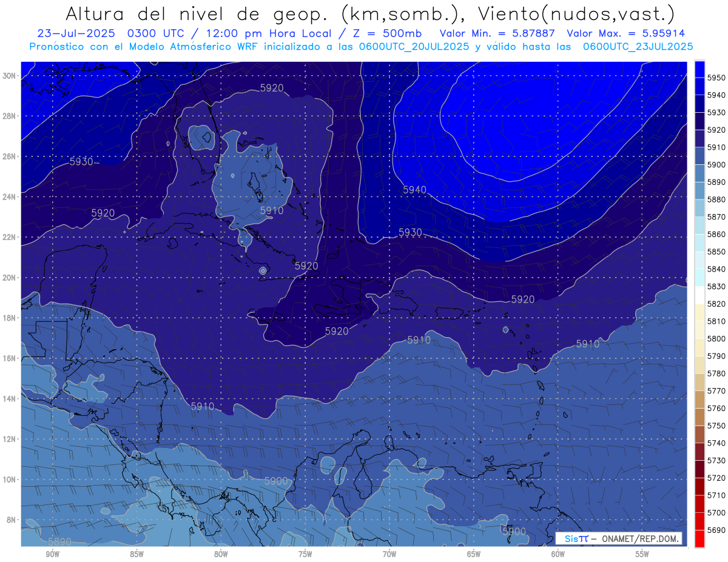Click the '55W' longitude axis label
Image resolution: width=728 pixels, height=562 pixels.
pyautogui.click(x=642, y=555)
